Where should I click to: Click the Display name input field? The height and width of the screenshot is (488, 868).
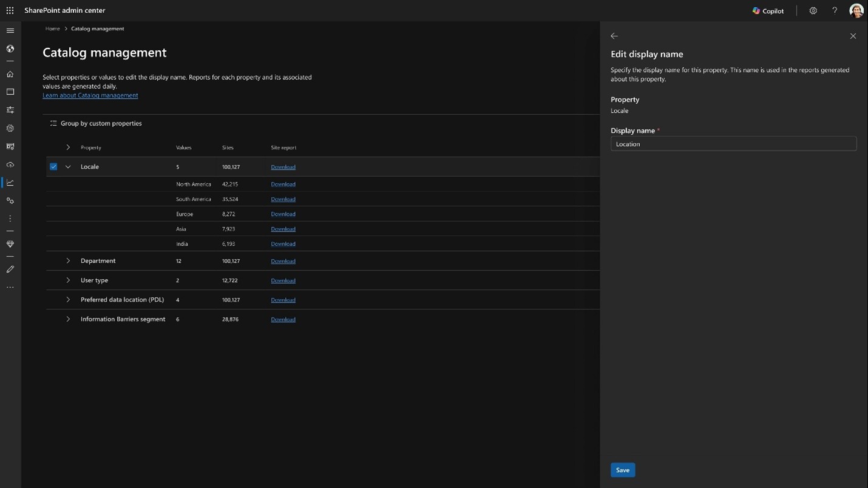click(733, 144)
